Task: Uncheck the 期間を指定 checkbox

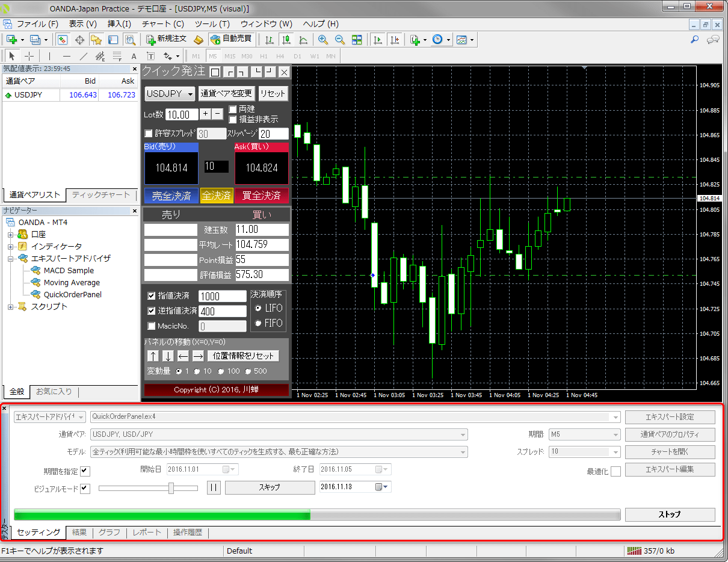Action: coord(85,471)
